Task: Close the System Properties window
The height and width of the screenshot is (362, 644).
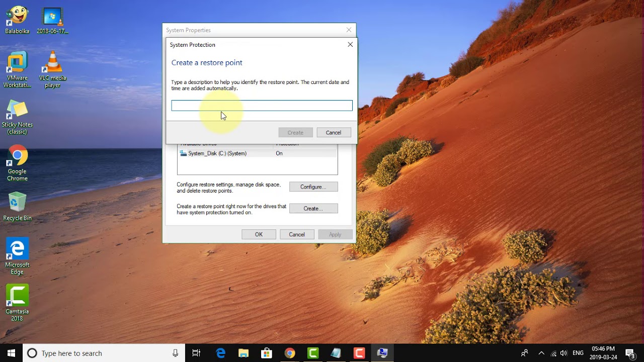Action: [x=349, y=30]
